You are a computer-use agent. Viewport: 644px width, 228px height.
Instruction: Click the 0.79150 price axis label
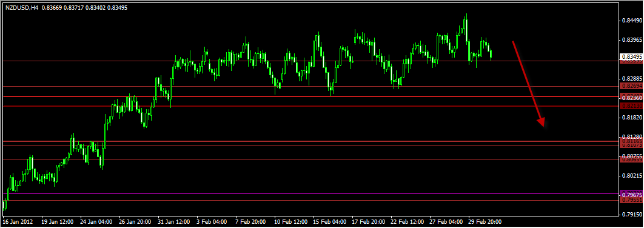pos(631,215)
